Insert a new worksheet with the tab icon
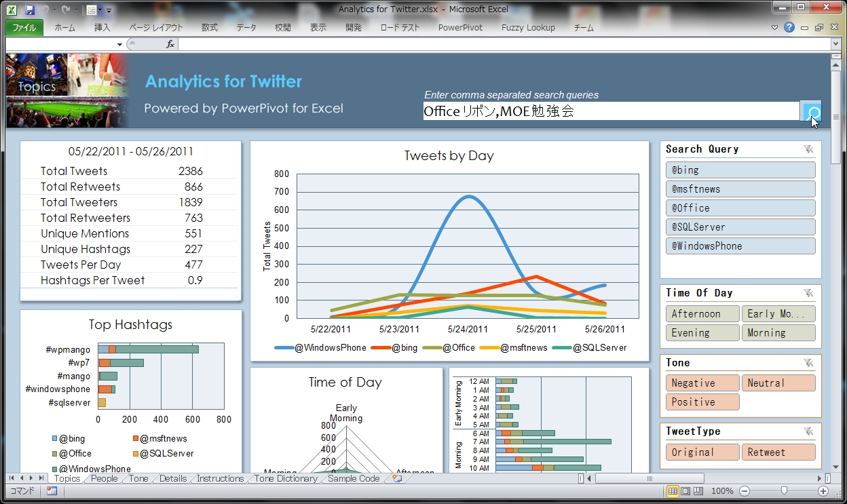This screenshot has height=504, width=847. point(397,478)
